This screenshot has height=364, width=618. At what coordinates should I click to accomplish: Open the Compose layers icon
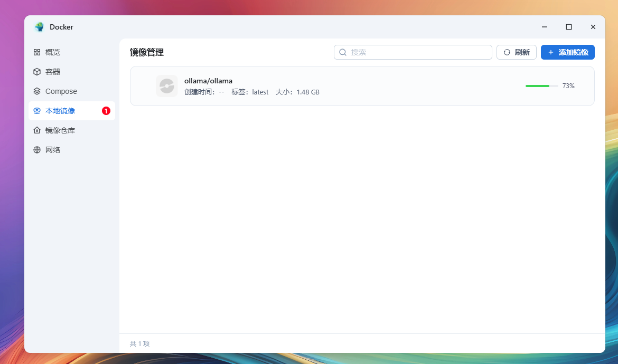37,91
